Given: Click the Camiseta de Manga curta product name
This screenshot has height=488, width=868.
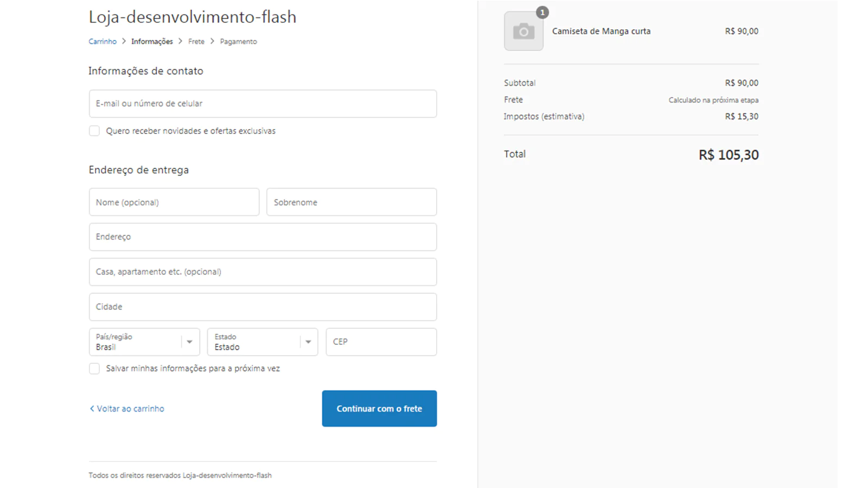Looking at the screenshot, I should 601,31.
